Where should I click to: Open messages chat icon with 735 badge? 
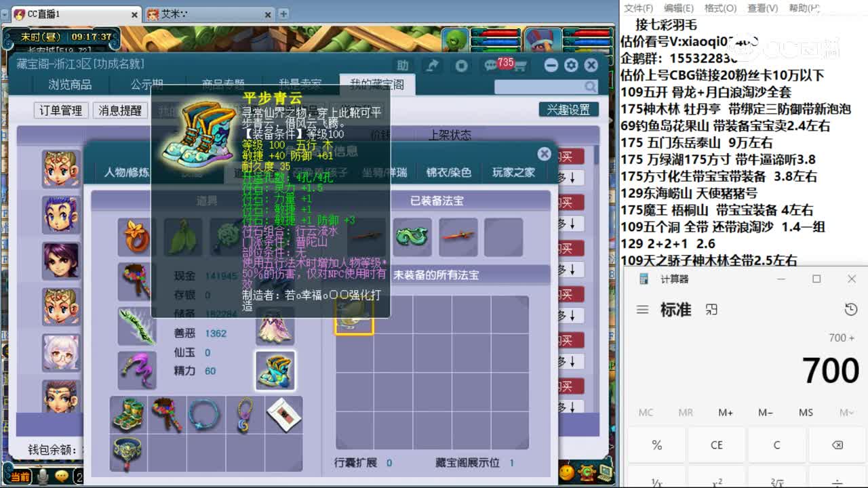pos(492,66)
